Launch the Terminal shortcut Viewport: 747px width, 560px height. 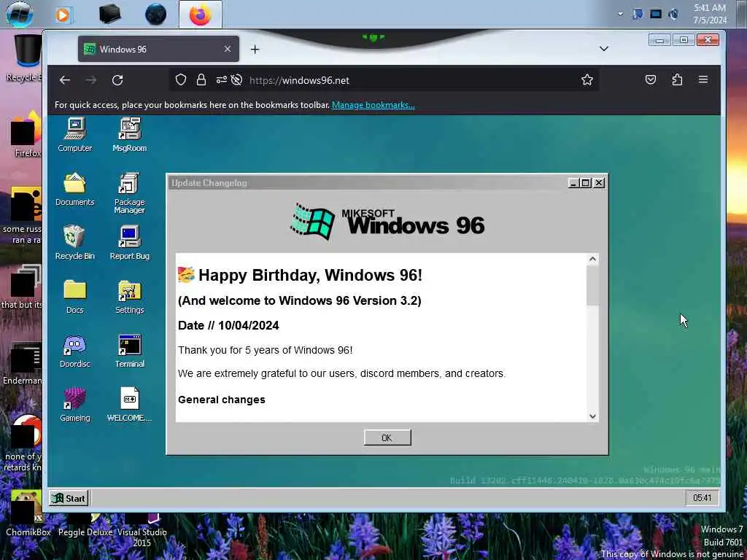pyautogui.click(x=130, y=351)
